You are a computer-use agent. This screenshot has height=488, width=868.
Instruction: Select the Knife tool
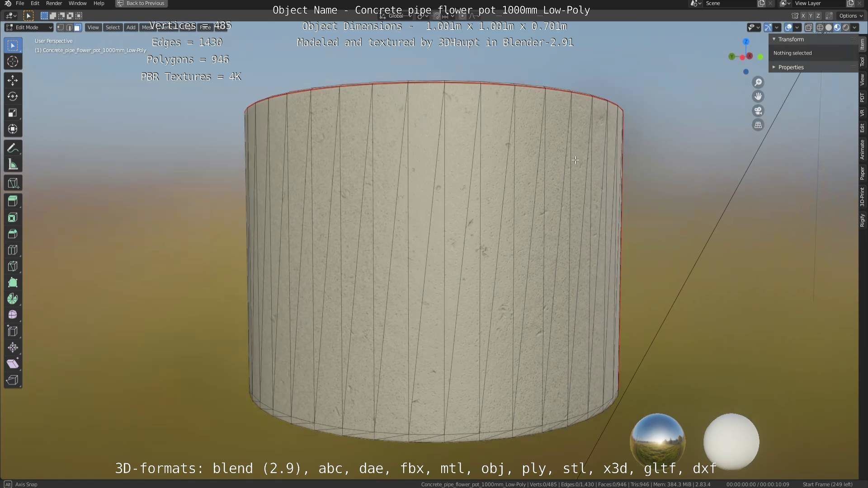(13, 266)
